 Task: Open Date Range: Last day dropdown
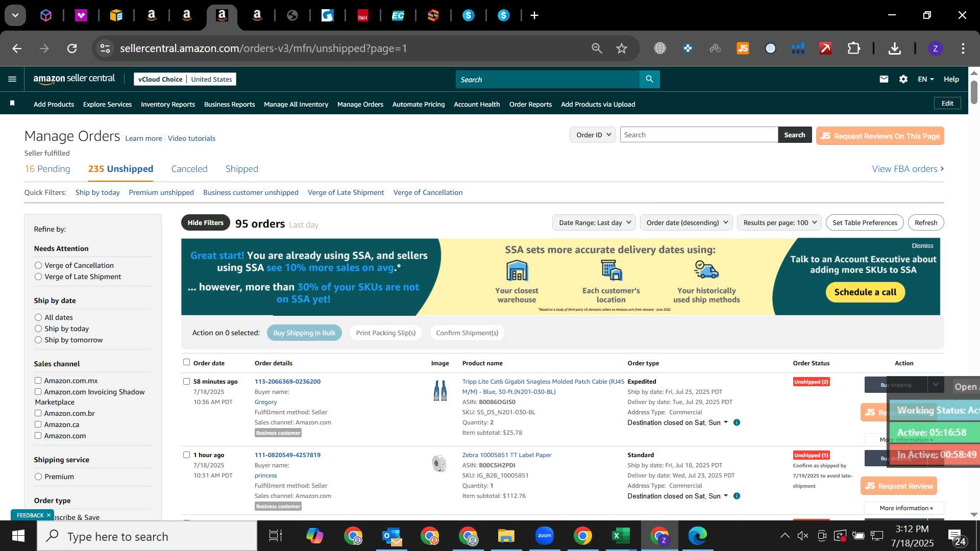pos(594,222)
